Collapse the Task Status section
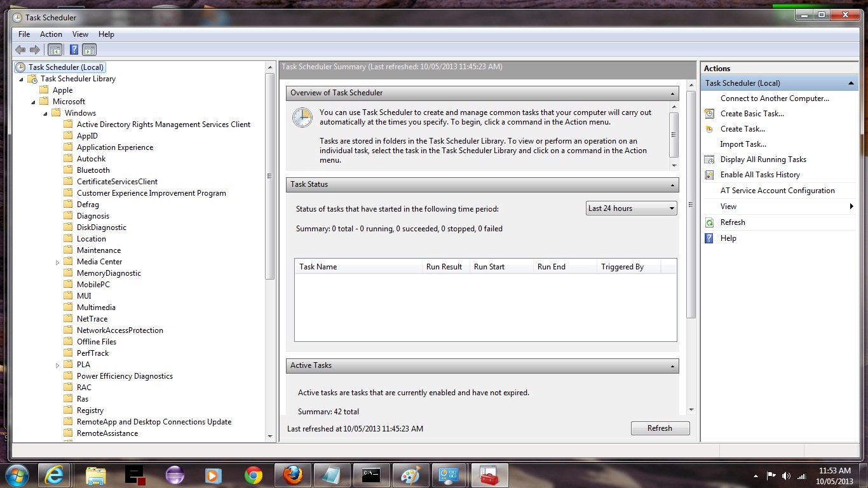Screen dimensions: 868x488 point(673,185)
